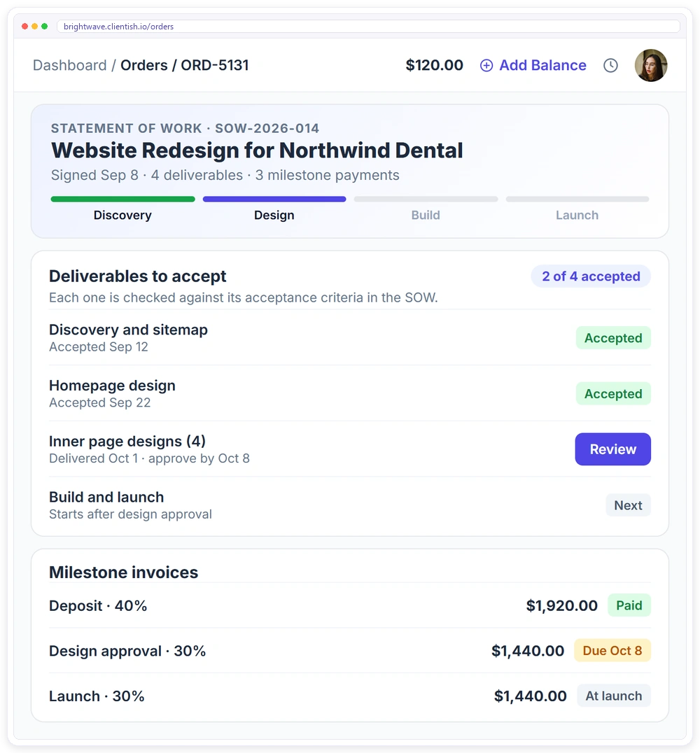
Task: Click the $1,440.00 amount for Launch
Action: click(x=531, y=696)
